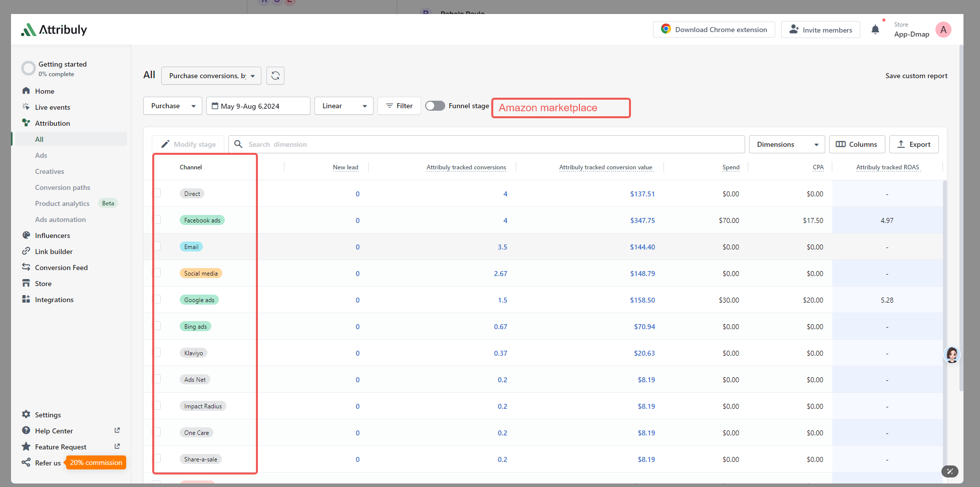Click the Live events icon
980x487 pixels.
pyautogui.click(x=26, y=107)
